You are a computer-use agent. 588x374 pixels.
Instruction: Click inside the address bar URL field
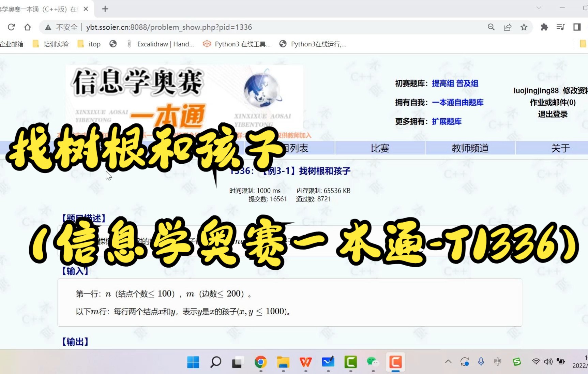[x=205, y=27]
